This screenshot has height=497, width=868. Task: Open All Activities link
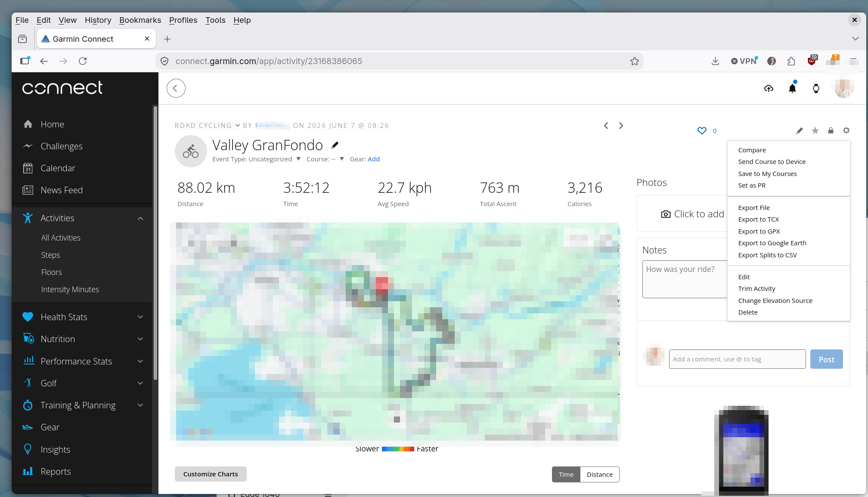point(61,238)
